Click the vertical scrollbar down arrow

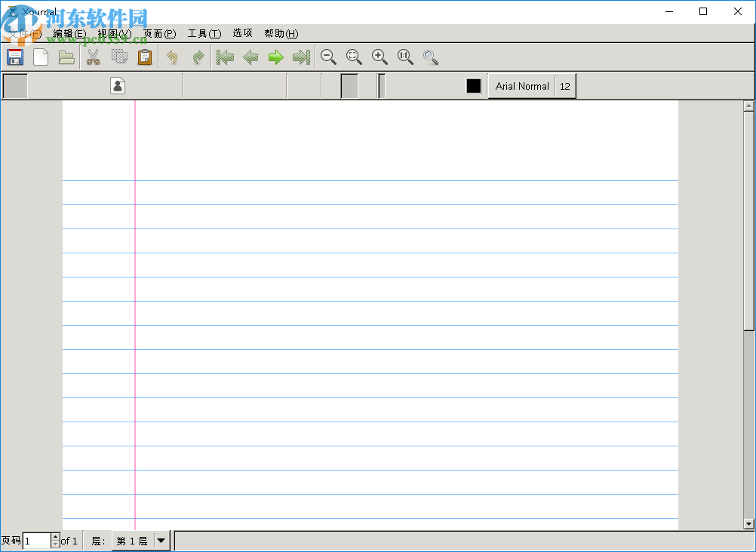[x=748, y=524]
